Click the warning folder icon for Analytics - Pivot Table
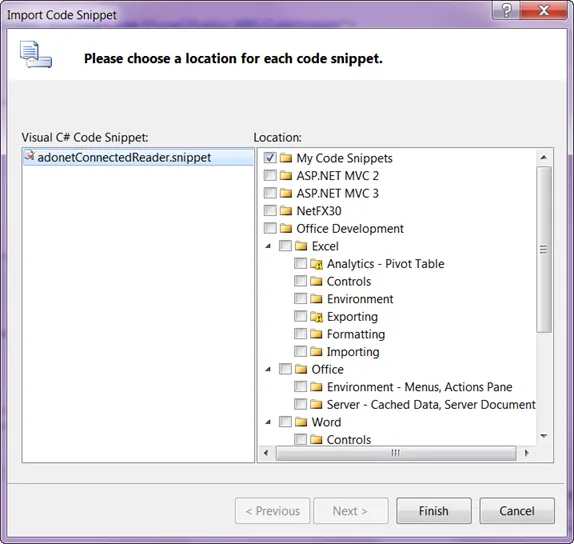574x544 pixels. click(316, 264)
